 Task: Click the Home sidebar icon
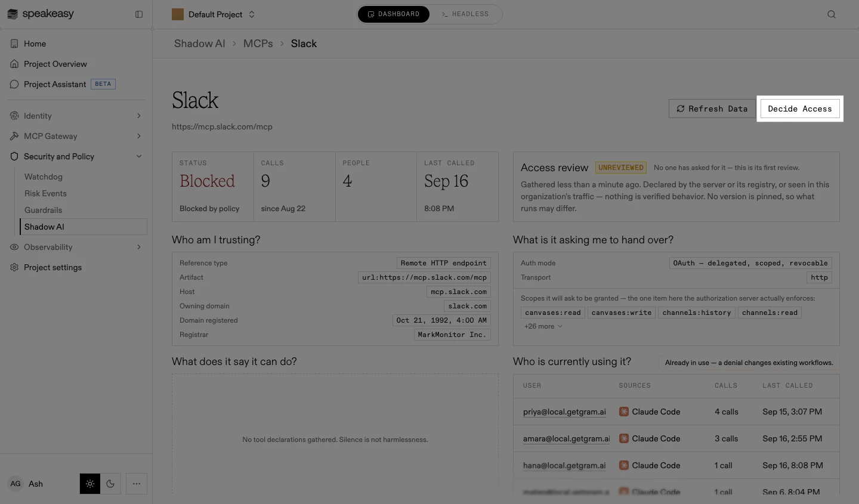click(x=14, y=44)
